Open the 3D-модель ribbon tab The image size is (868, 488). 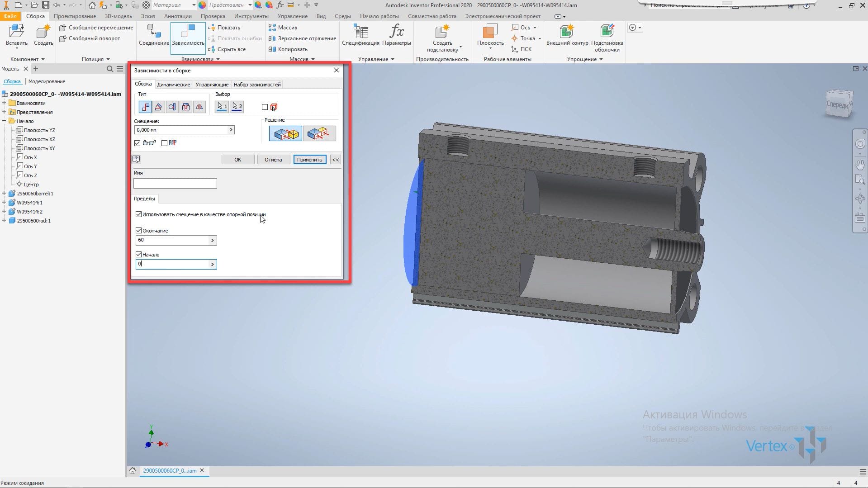(x=119, y=16)
